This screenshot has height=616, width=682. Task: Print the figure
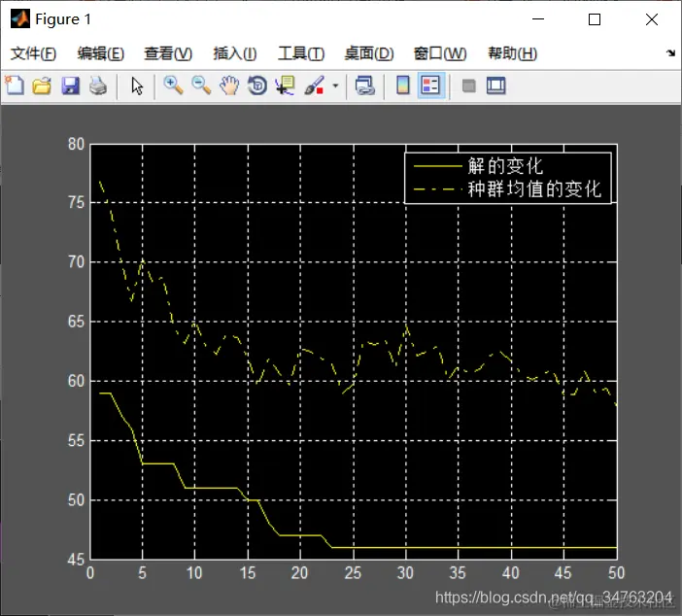click(98, 86)
